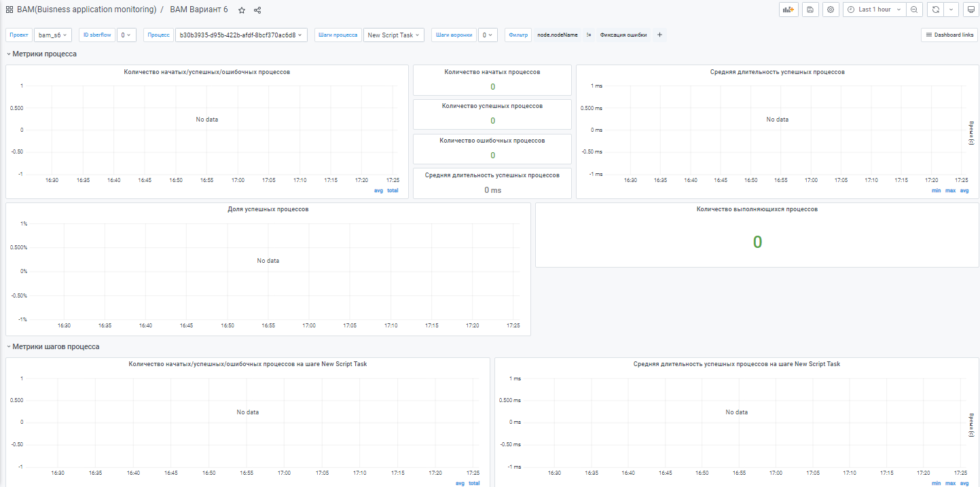Switch to TV view mode via the monitor icon

(971, 10)
